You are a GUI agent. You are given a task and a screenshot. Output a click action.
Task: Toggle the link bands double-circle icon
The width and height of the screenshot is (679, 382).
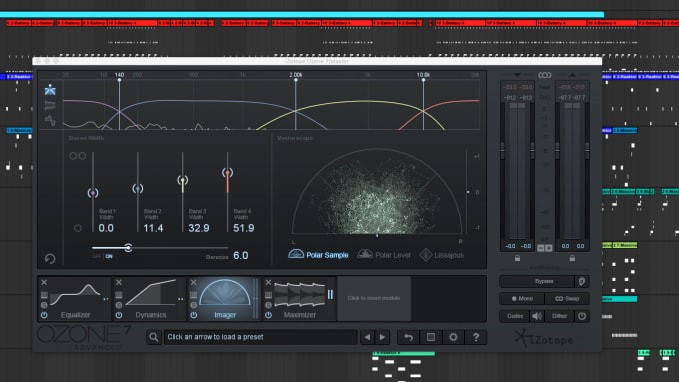click(78, 156)
